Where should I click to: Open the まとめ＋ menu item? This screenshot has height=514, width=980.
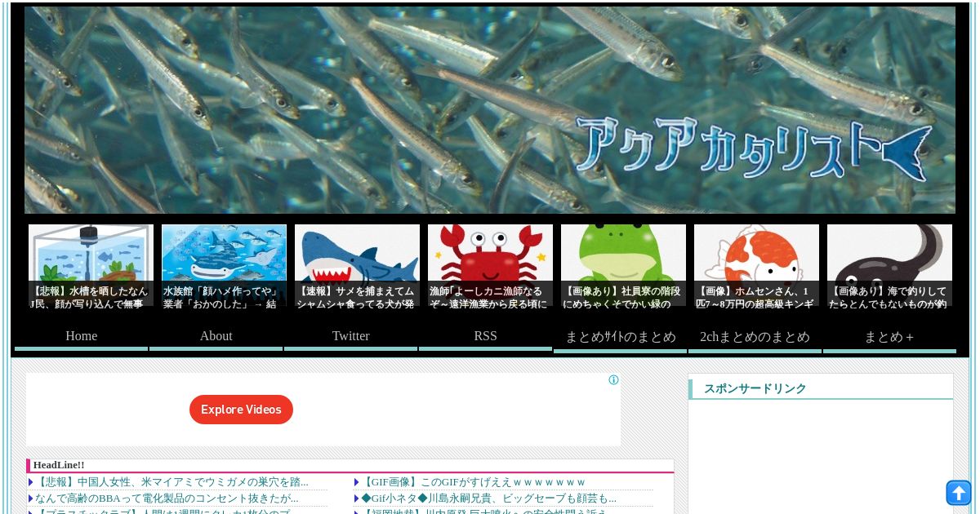(889, 337)
